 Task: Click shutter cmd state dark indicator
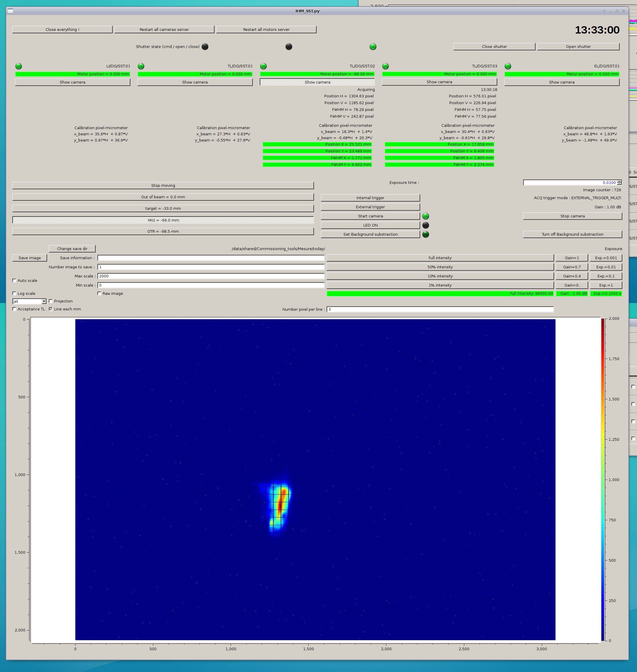coord(205,47)
